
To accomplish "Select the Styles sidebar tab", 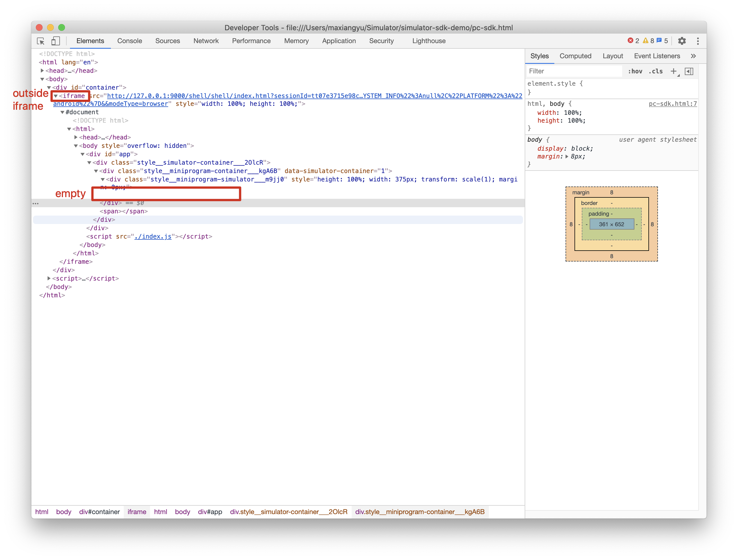I will [540, 56].
